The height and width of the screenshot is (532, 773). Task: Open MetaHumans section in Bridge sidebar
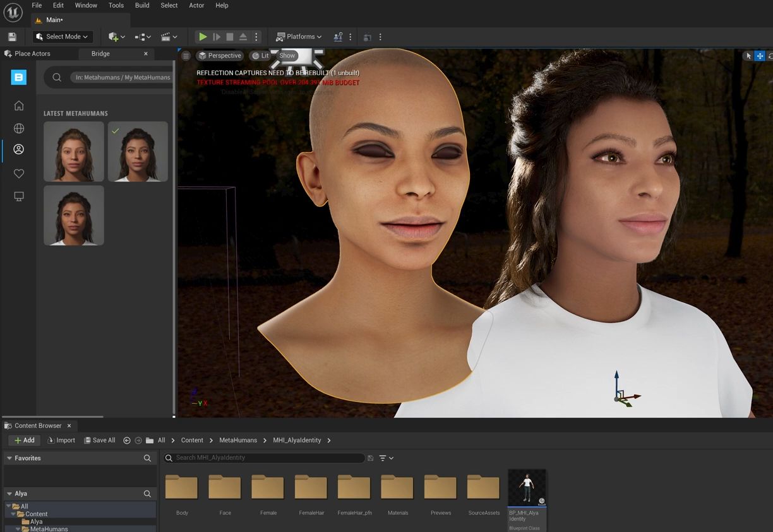coord(19,150)
